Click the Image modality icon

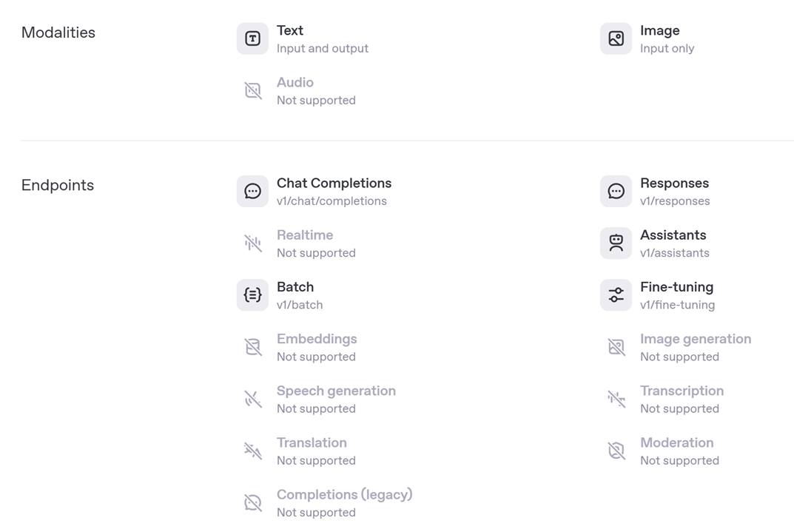tap(616, 38)
